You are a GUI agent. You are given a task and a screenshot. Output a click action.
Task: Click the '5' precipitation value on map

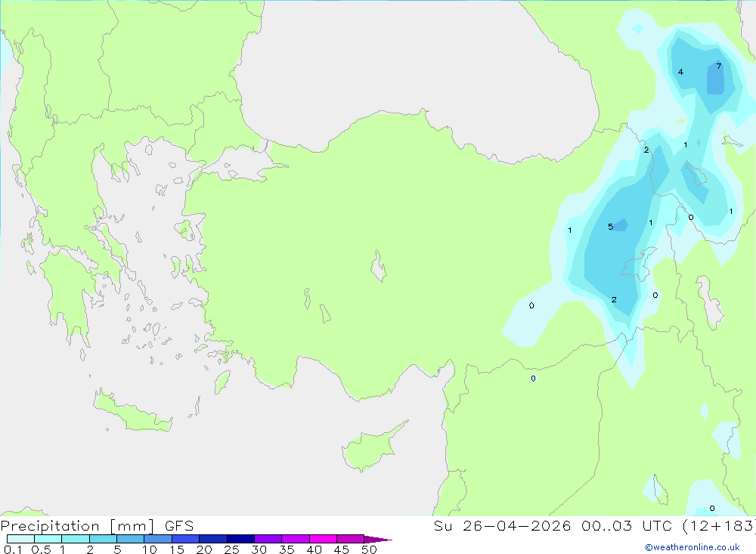(610, 227)
